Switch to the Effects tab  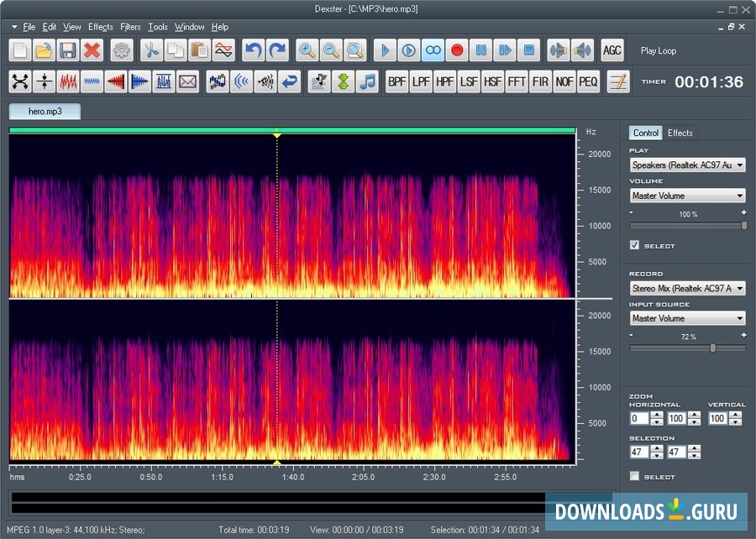click(680, 133)
